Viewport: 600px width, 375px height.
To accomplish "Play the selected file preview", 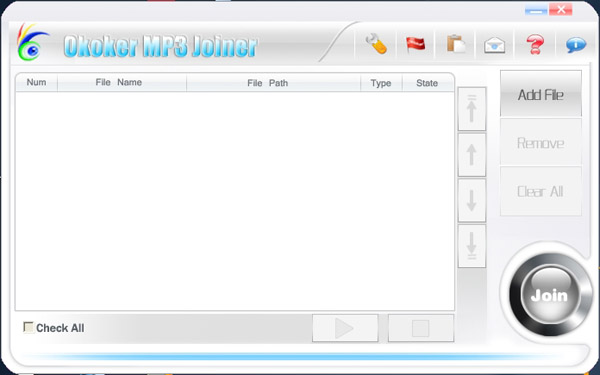I will [345, 328].
